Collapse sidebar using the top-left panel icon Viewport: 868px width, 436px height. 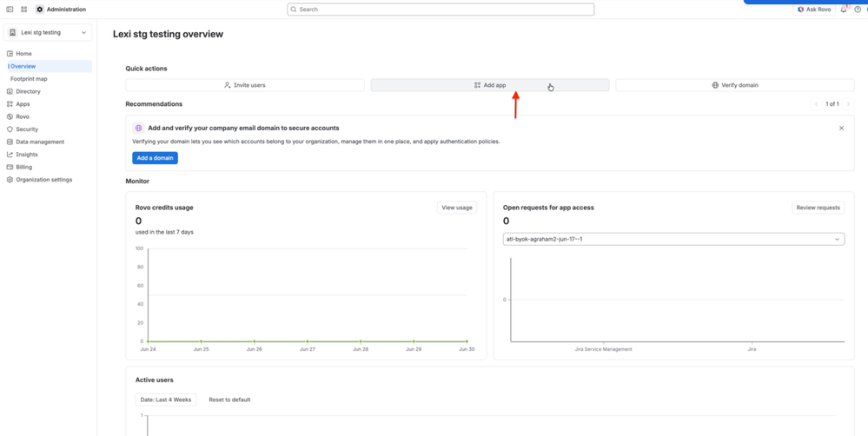10,10
